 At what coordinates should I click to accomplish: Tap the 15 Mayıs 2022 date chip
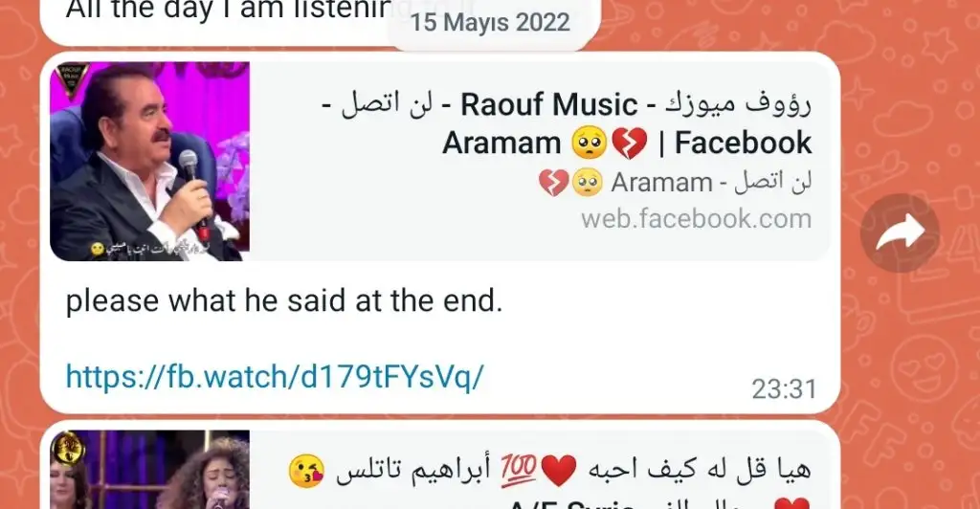pos(490,22)
